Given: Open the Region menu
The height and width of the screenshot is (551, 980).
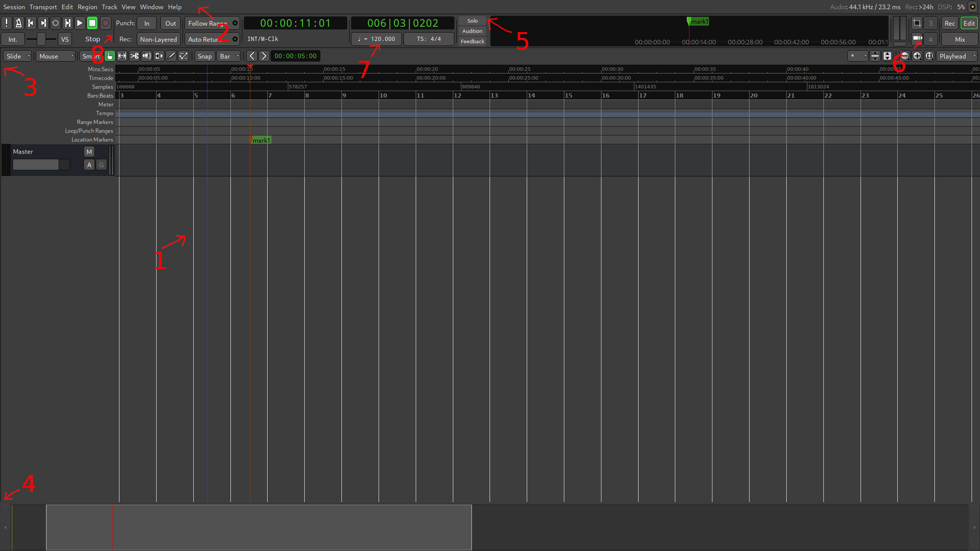Looking at the screenshot, I should click(x=87, y=7).
